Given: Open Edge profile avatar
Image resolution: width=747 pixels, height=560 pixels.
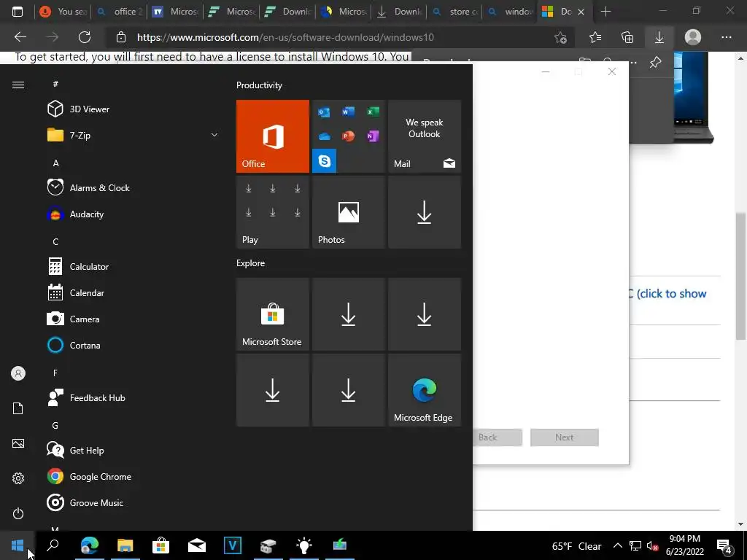Looking at the screenshot, I should pyautogui.click(x=693, y=37).
